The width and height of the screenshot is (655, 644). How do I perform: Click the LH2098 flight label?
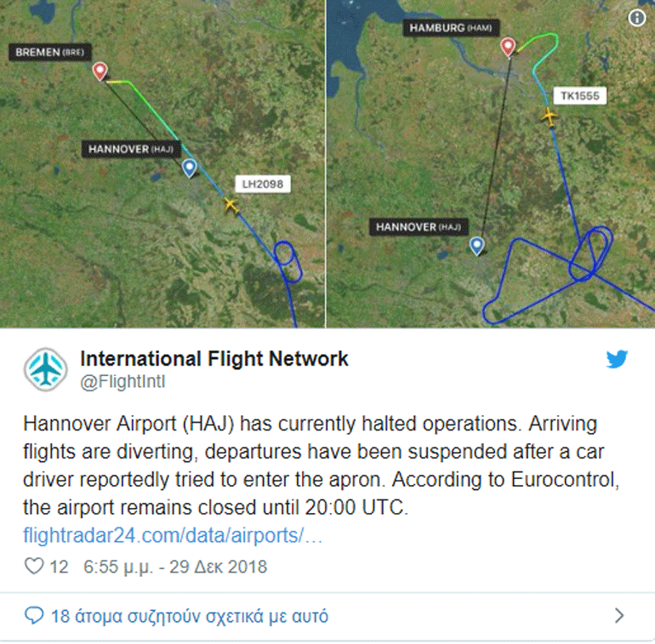pos(262,183)
